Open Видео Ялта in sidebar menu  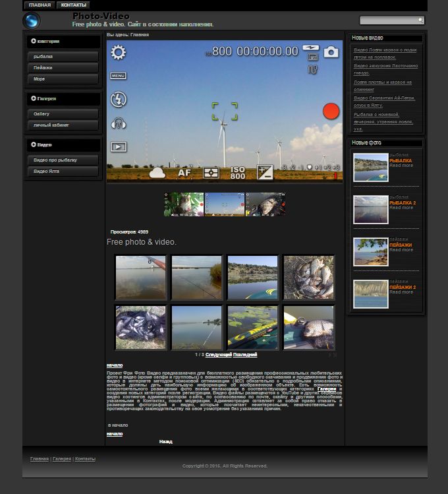[63, 171]
